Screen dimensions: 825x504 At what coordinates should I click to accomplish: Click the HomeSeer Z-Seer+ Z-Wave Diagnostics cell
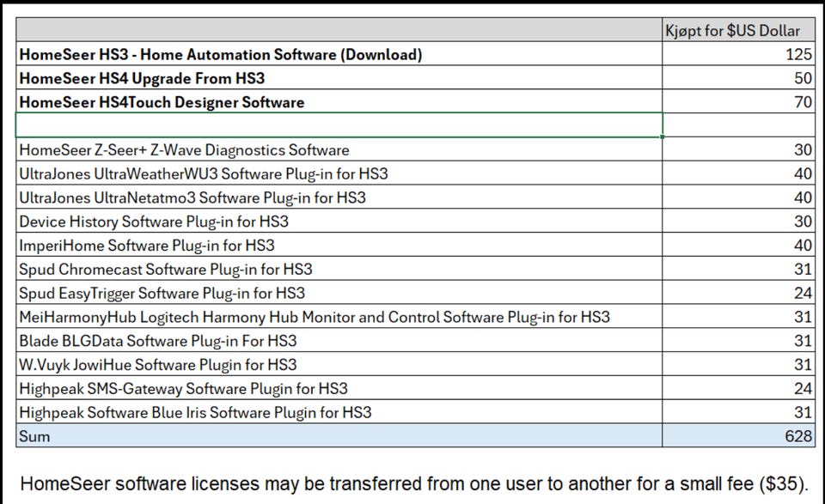(339, 149)
